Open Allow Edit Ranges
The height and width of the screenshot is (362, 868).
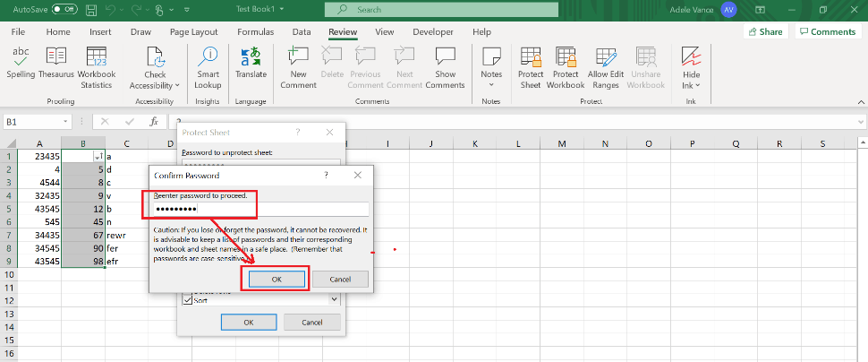coord(606,67)
